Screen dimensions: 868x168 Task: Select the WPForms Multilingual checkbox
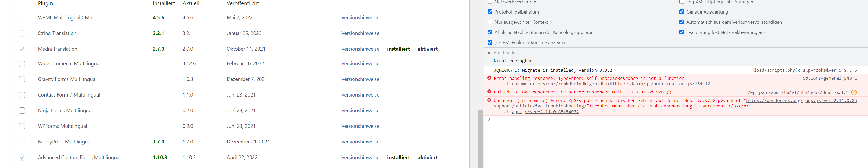coord(22,126)
